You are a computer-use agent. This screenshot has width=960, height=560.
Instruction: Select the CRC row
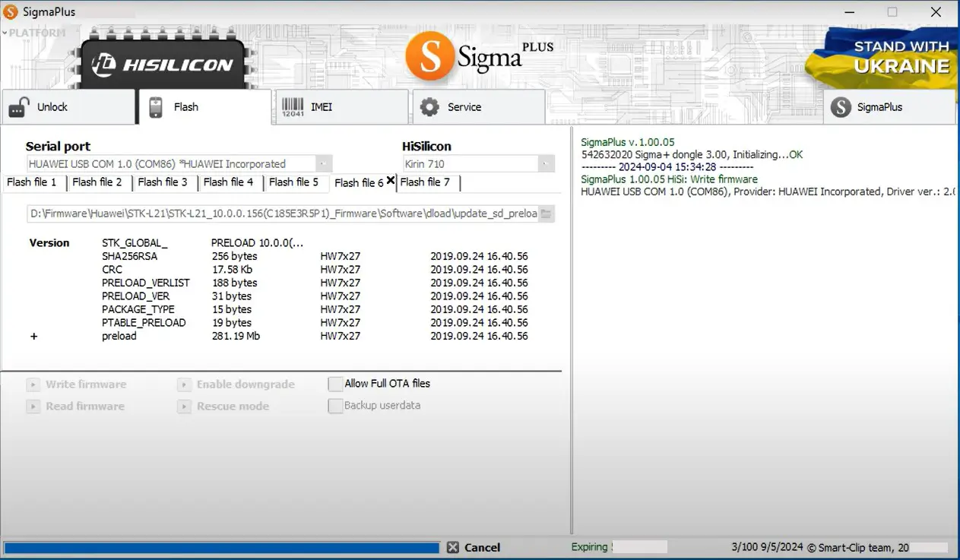(315, 270)
